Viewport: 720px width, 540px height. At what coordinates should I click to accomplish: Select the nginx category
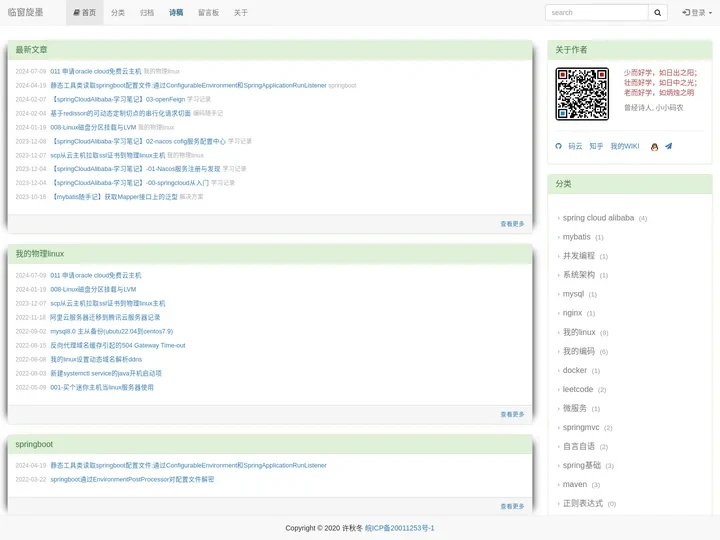tap(572, 313)
